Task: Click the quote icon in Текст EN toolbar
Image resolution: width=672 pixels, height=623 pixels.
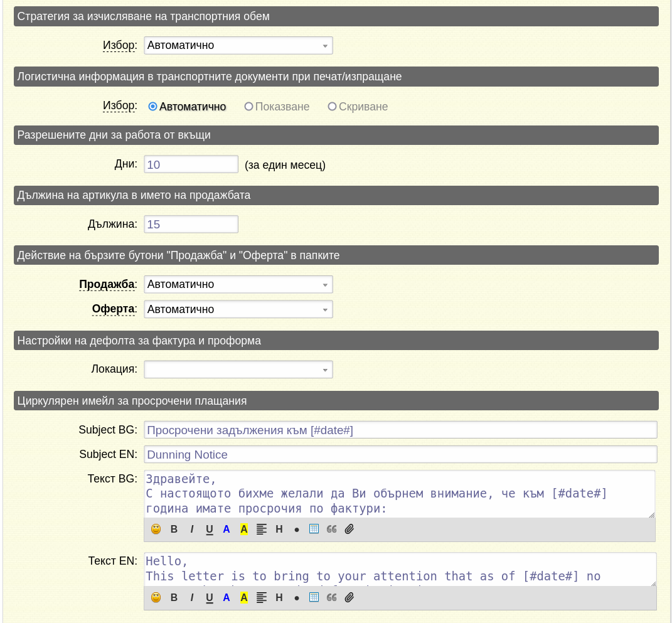Action: 331,597
